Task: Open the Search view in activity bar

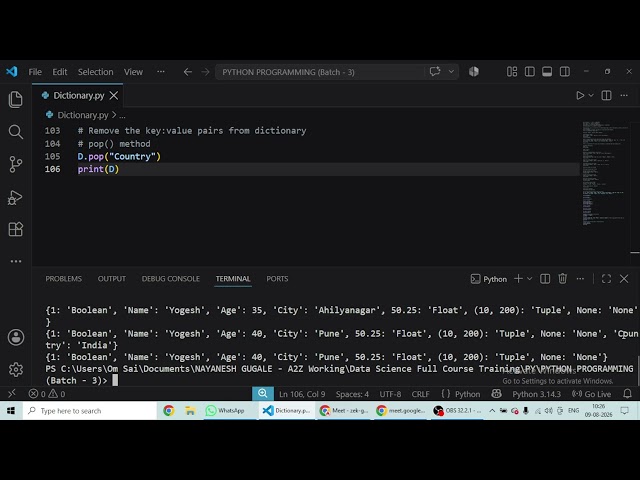Action: point(16,131)
